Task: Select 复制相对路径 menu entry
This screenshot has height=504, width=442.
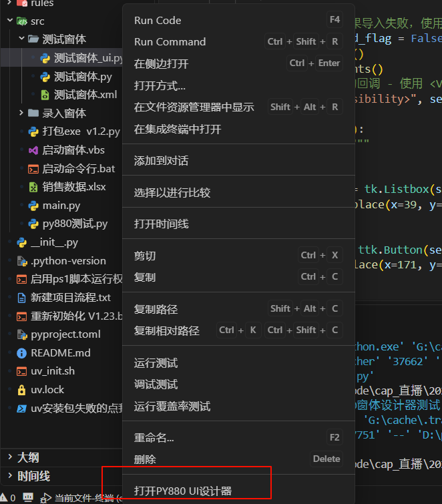Action: pos(238,330)
